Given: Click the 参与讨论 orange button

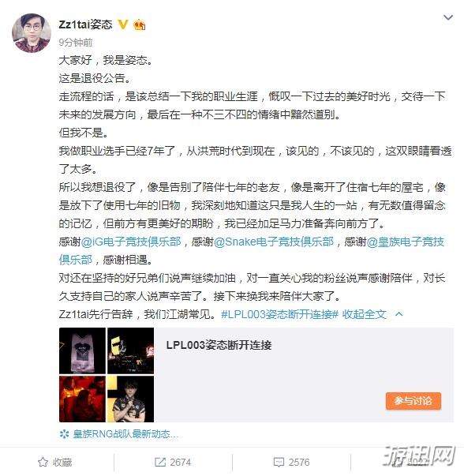Looking at the screenshot, I should point(413,401).
